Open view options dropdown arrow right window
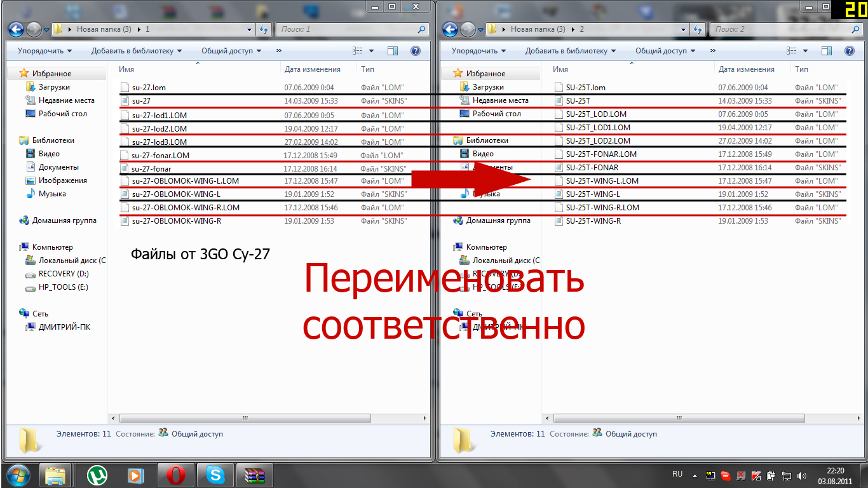The image size is (868, 488). click(805, 51)
